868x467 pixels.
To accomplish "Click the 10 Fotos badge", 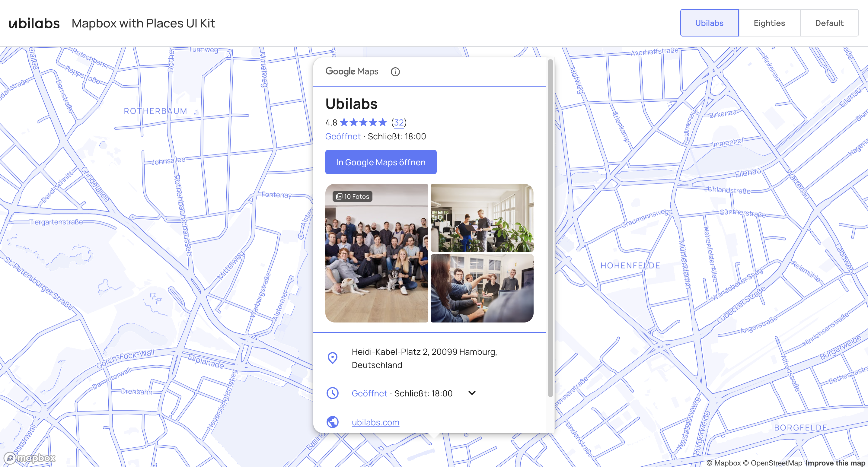I will 353,196.
